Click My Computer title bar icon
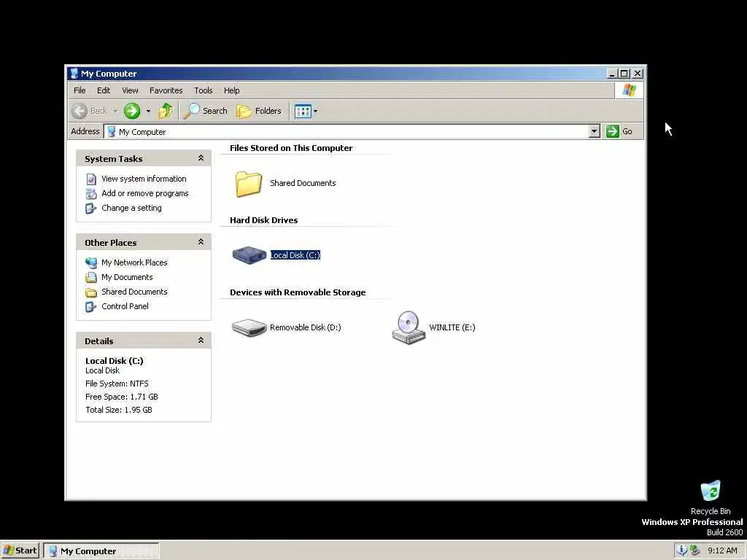747x560 pixels. coord(74,74)
